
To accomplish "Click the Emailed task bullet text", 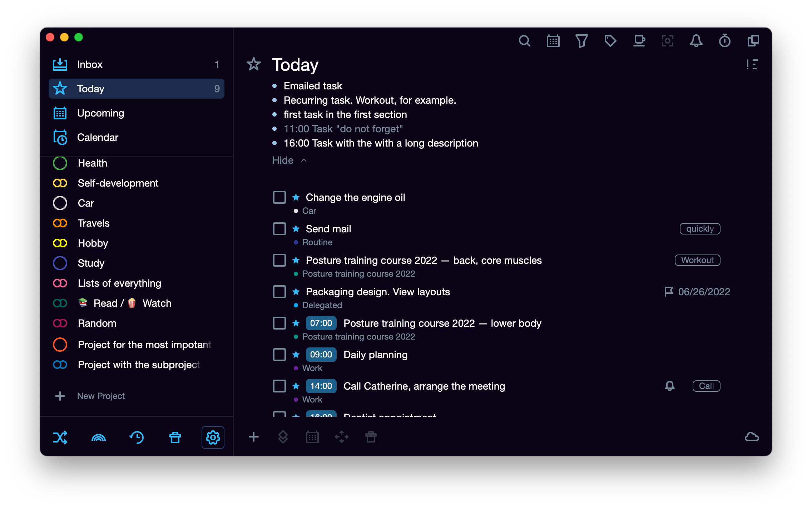I will 313,86.
